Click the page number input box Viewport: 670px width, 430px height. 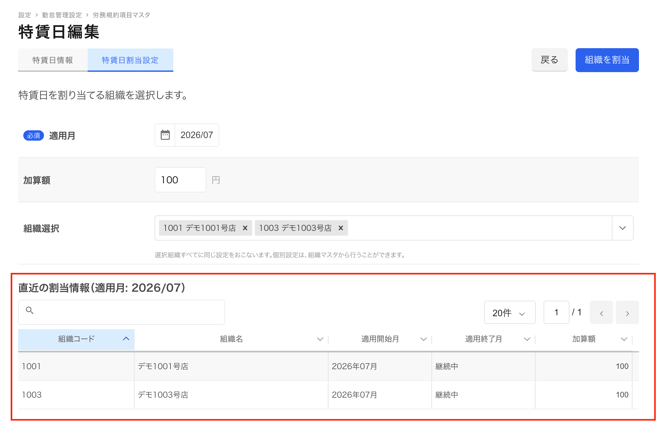click(556, 312)
